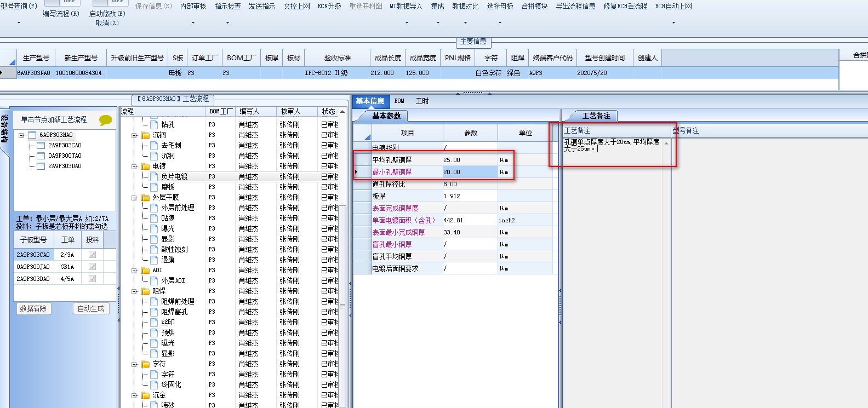The height and width of the screenshot is (408, 868).
Task: Click 修复ECN丢流程 in the toolbar
Action: click(625, 7)
